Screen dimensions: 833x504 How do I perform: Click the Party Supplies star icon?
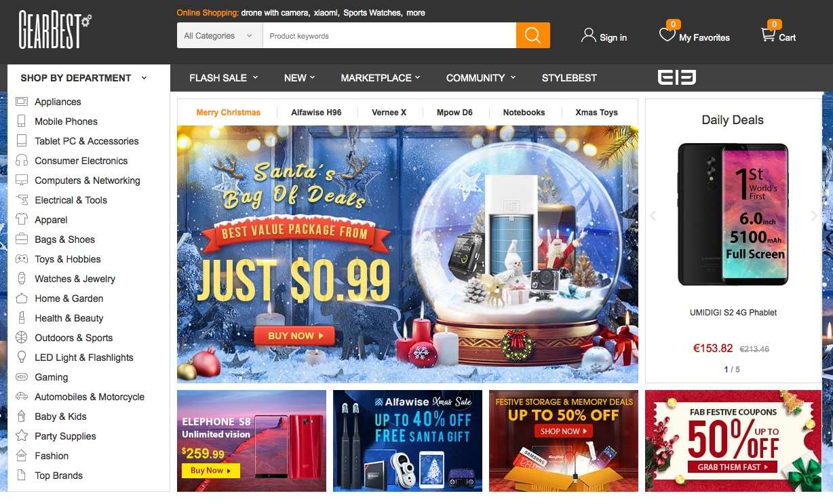(x=22, y=436)
